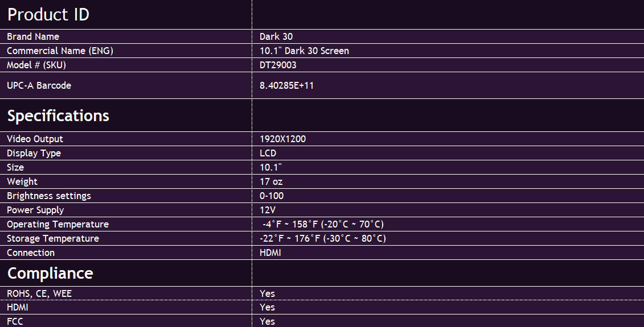Click the DT29003 model number cell
The width and height of the screenshot is (644, 327).
click(x=448, y=65)
